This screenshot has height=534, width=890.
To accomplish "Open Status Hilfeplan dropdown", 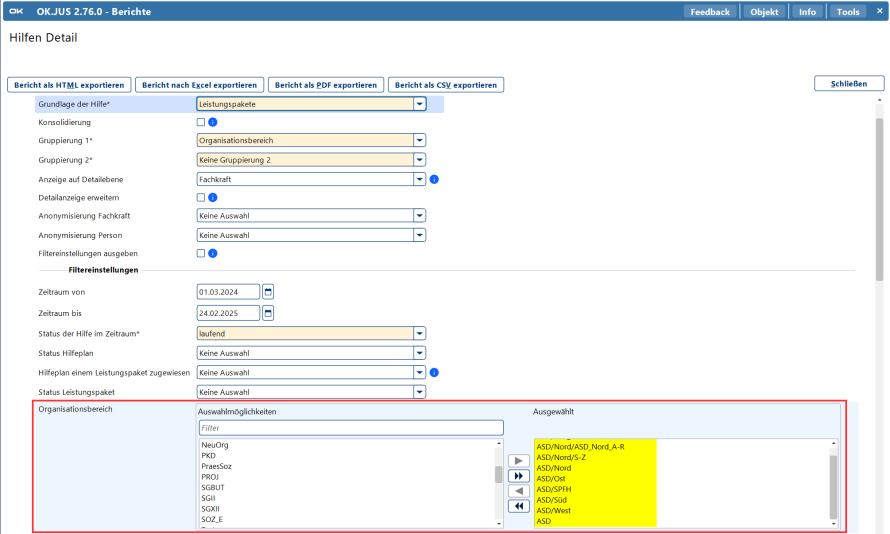I will pyautogui.click(x=419, y=353).
